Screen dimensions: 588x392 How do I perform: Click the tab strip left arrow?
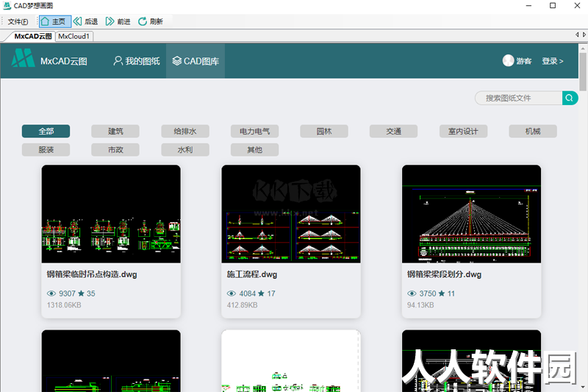pos(577,35)
